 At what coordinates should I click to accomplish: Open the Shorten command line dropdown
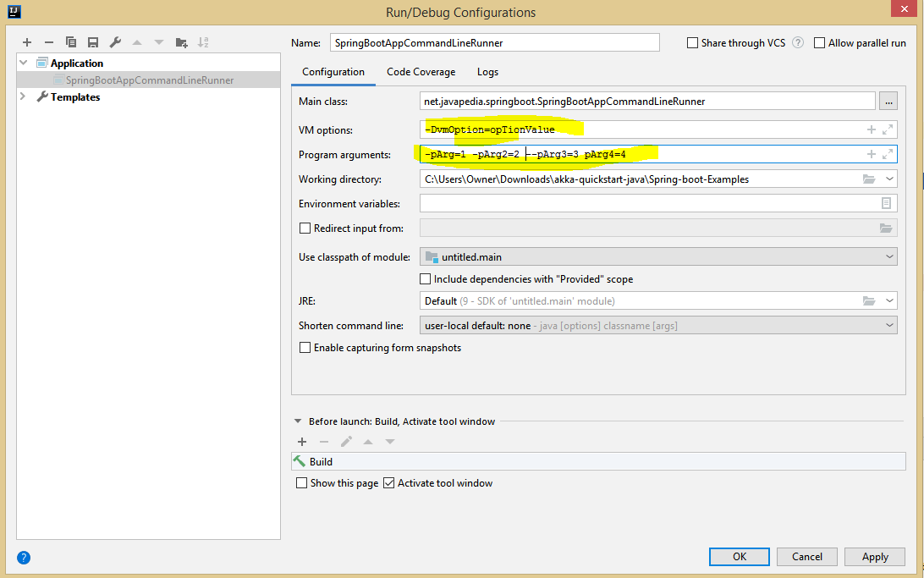(889, 324)
